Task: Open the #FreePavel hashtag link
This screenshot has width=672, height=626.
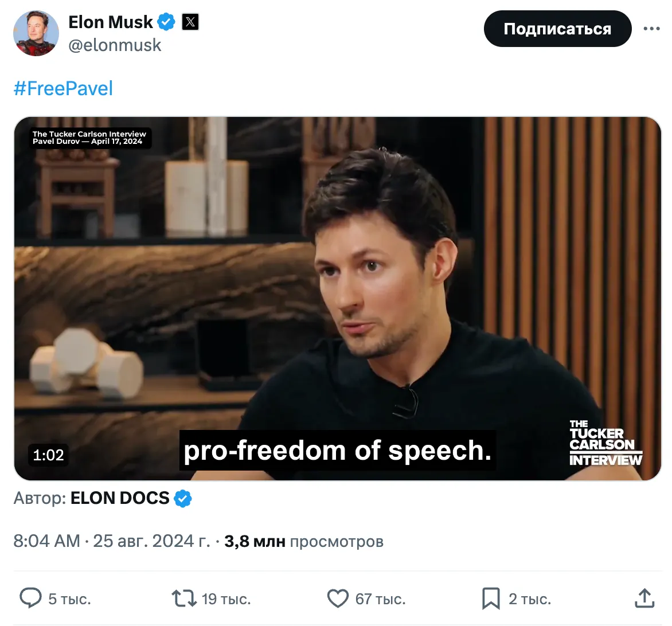Action: click(x=64, y=89)
